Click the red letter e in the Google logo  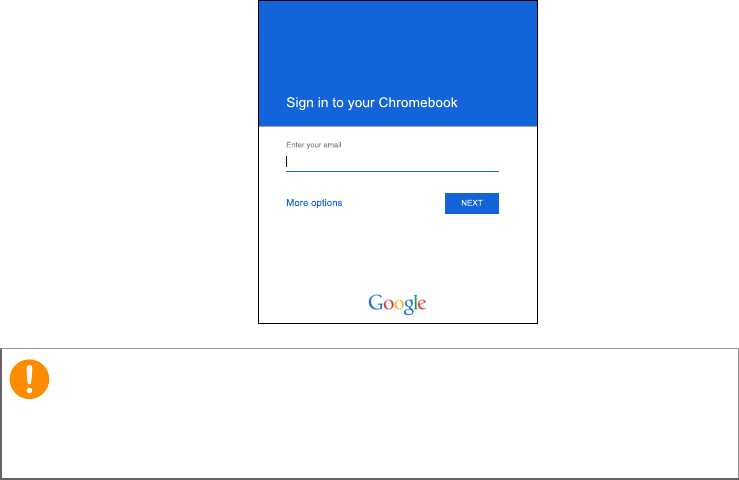point(422,304)
